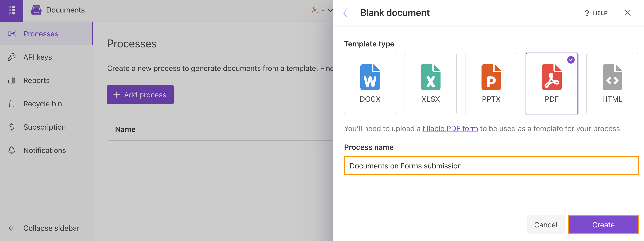The height and width of the screenshot is (241, 644).
Task: Click the plus icon on Add process
Action: pos(116,95)
